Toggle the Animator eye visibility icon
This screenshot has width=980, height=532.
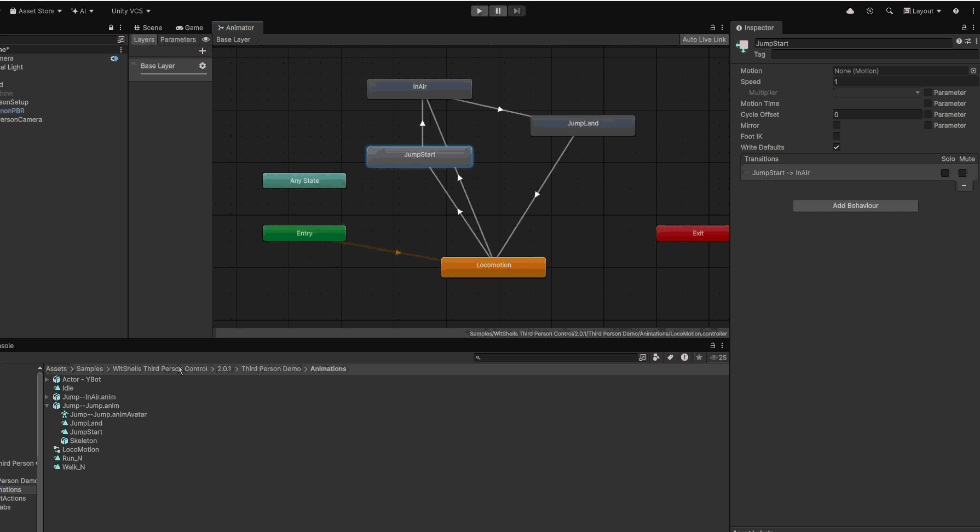pyautogui.click(x=206, y=39)
